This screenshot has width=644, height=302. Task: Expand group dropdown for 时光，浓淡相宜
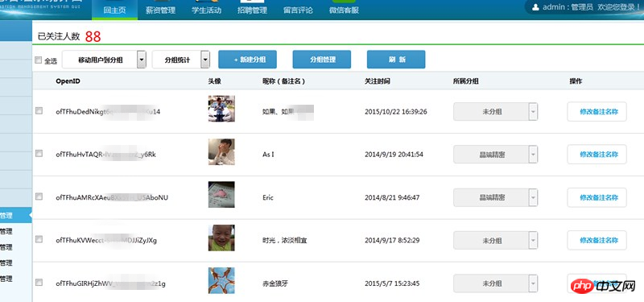(495, 240)
